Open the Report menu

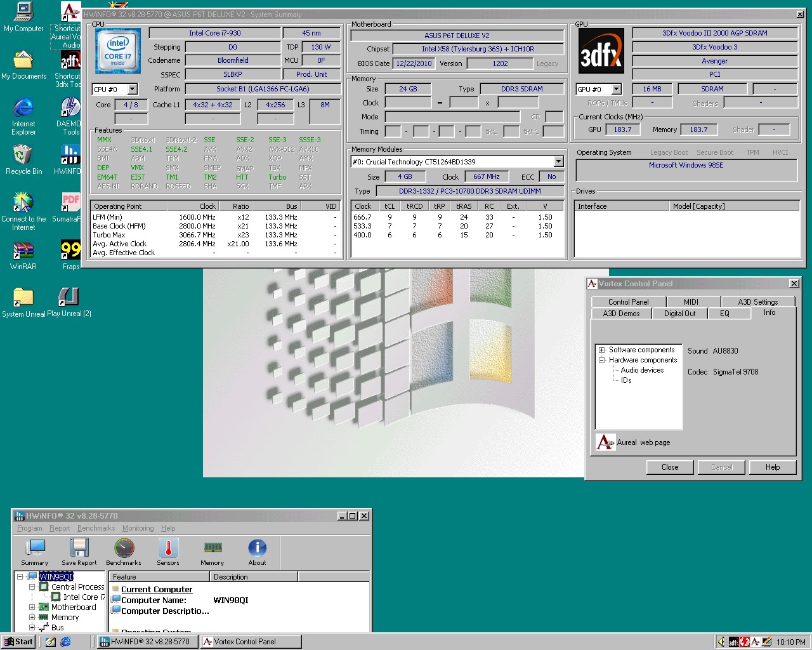click(x=60, y=528)
